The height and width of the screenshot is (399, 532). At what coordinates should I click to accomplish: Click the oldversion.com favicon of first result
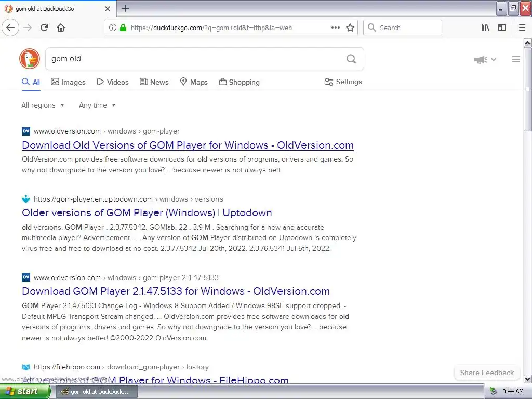[x=26, y=131]
